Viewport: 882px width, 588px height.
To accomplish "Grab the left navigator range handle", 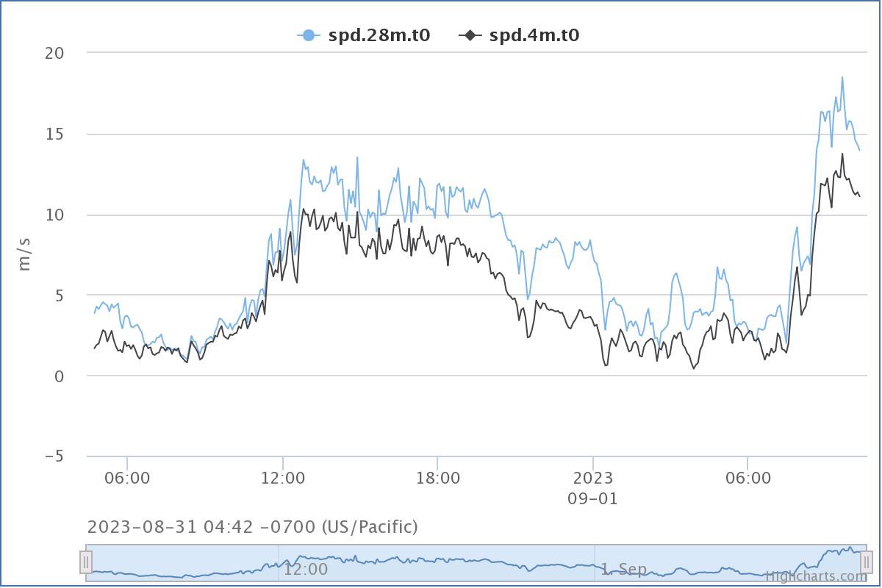I will point(86,562).
